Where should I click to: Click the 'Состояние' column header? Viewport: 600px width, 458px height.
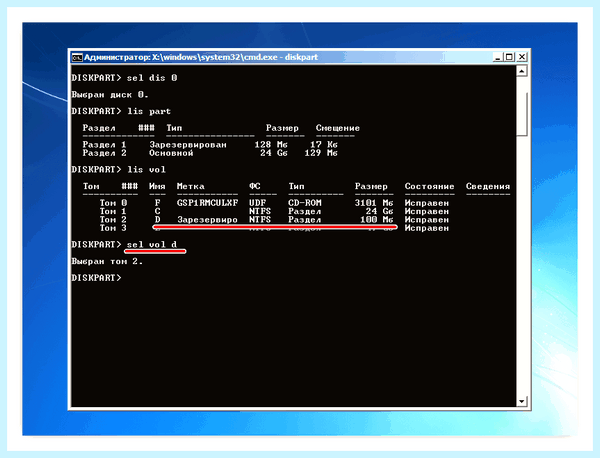pyautogui.click(x=429, y=186)
